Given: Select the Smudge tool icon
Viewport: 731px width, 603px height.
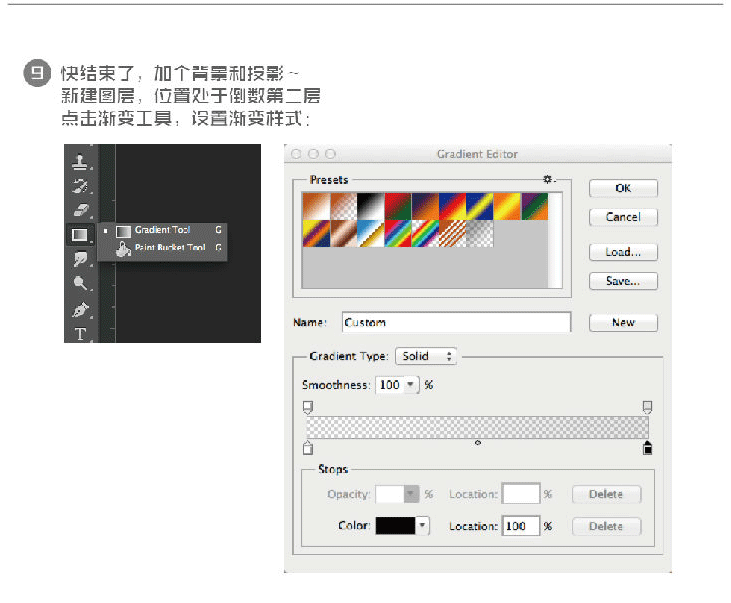Looking at the screenshot, I should point(80,258).
